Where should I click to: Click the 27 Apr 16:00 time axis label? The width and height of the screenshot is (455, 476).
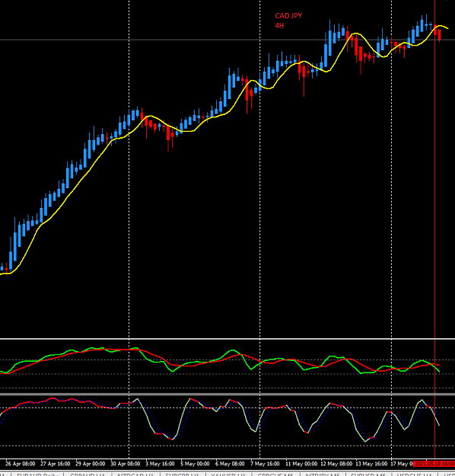tap(56, 464)
